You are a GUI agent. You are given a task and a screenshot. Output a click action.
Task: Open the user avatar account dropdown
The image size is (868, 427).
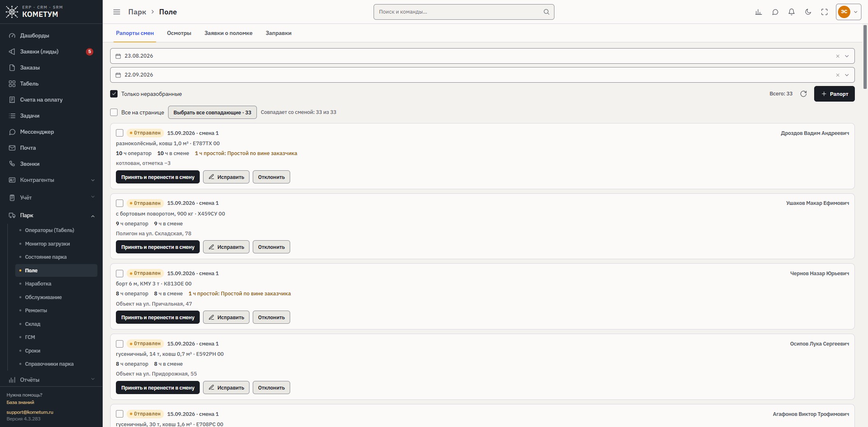click(849, 12)
